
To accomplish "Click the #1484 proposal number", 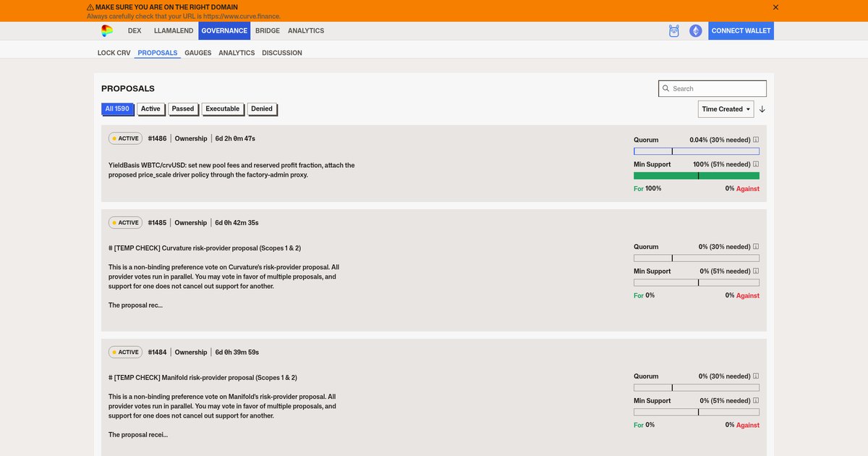I will click(157, 352).
